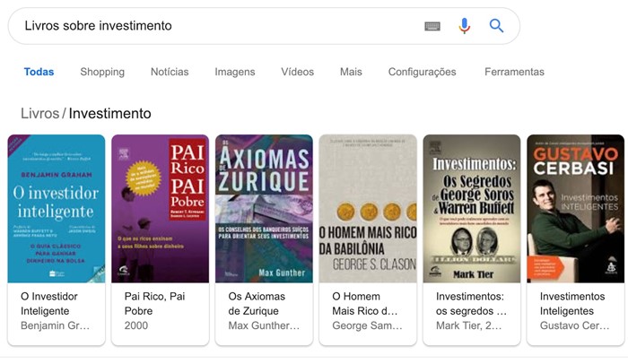Image resolution: width=628 pixels, height=364 pixels.
Task: Activate voice search microphone icon
Action: coord(464,26)
